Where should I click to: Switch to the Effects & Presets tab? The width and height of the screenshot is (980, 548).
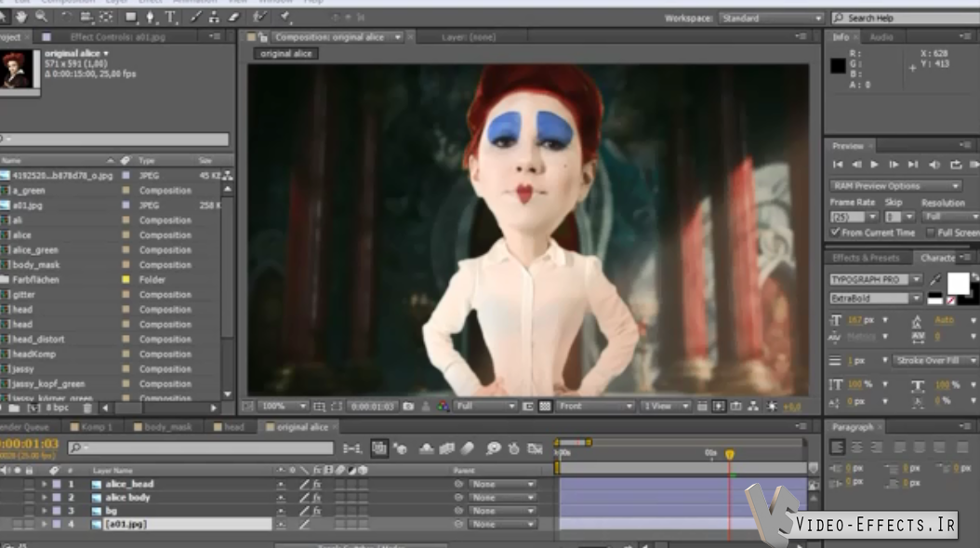click(x=866, y=258)
